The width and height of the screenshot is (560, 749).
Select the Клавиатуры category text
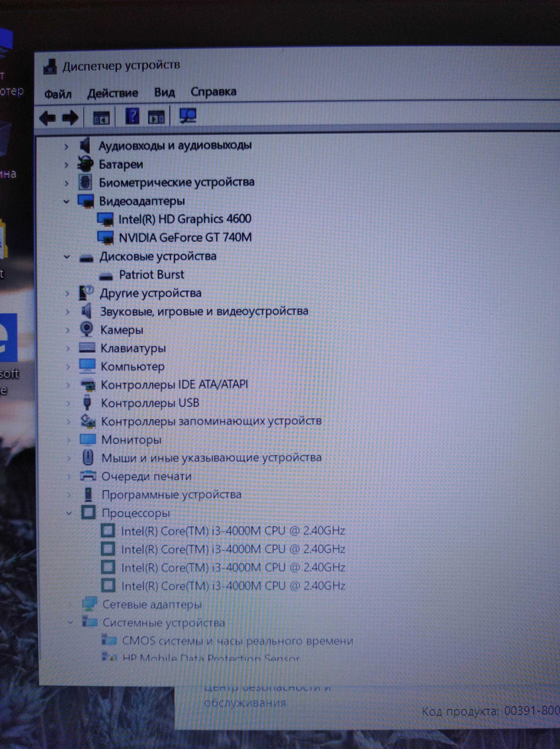[133, 348]
